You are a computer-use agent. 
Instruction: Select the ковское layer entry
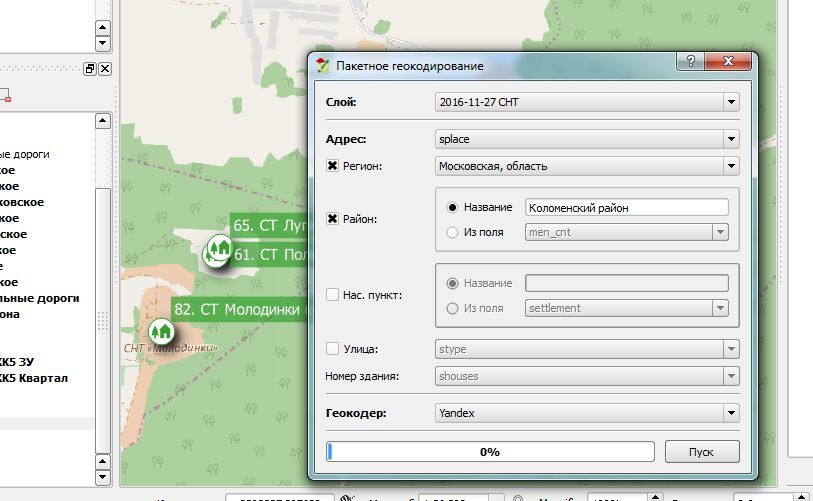coord(22,202)
